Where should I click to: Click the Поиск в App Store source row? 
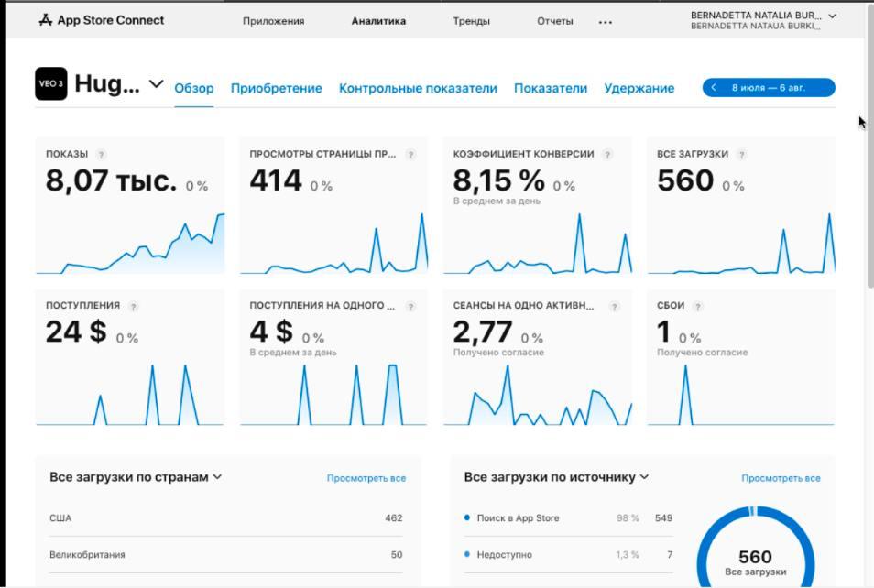569,517
